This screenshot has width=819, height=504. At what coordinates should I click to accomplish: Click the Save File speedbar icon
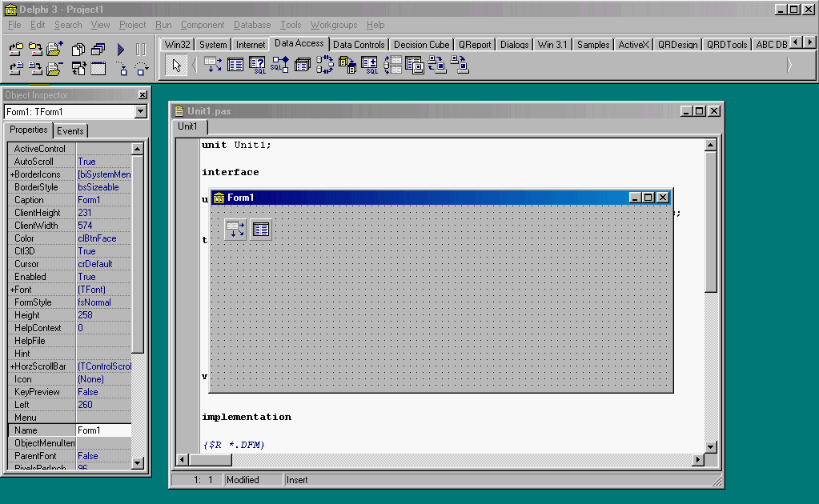coord(35,68)
